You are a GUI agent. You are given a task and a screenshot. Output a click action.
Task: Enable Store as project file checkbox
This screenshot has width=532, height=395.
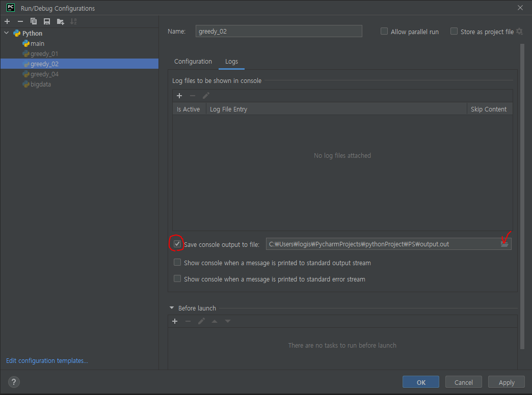pos(454,31)
